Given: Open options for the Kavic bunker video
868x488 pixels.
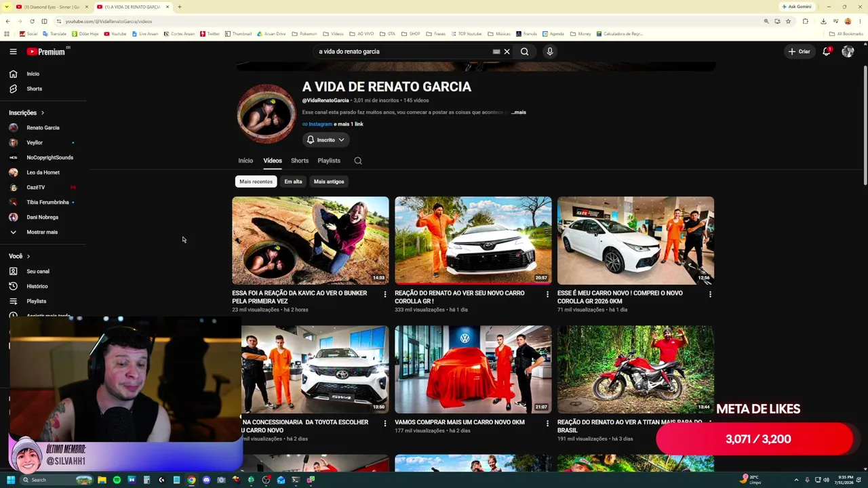Looking at the screenshot, I should 385,294.
